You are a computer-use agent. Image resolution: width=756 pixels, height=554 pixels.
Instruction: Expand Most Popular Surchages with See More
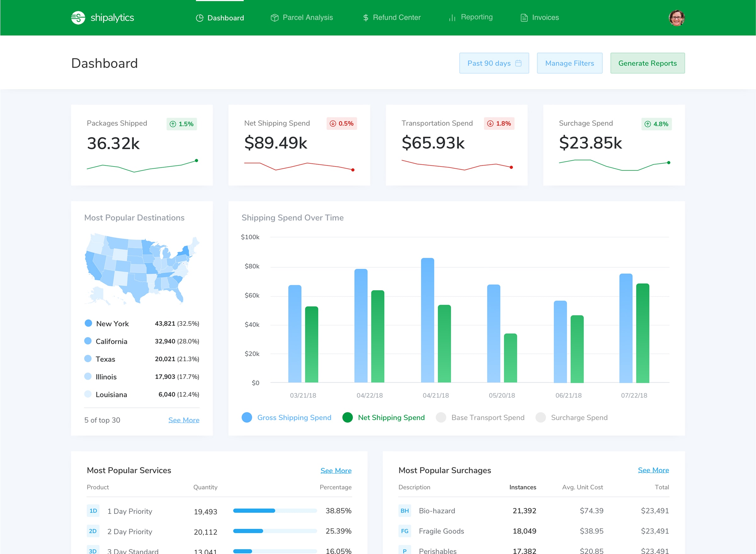point(653,470)
